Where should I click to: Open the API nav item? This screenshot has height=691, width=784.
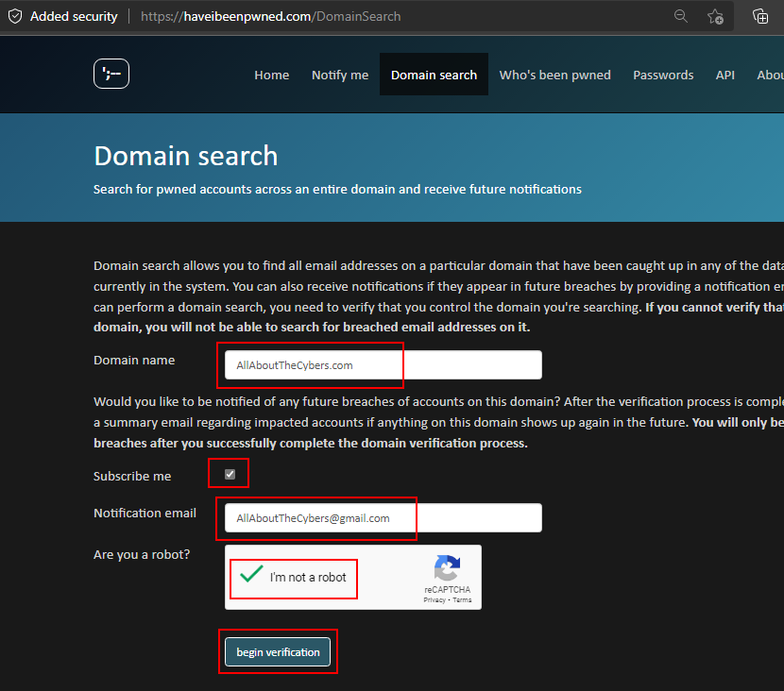(x=725, y=75)
